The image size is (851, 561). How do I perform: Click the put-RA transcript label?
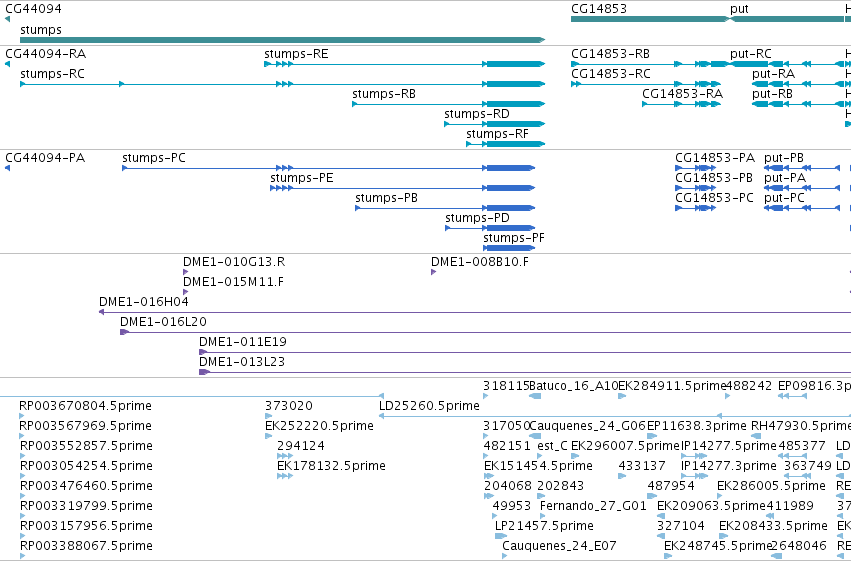[x=773, y=74]
